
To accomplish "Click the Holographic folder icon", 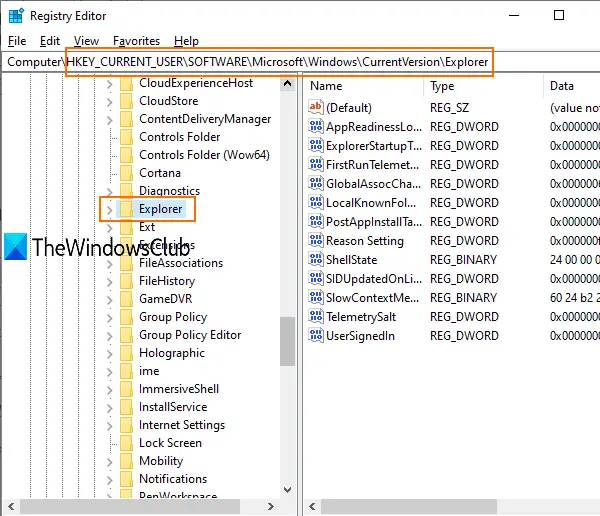I will (x=127, y=353).
